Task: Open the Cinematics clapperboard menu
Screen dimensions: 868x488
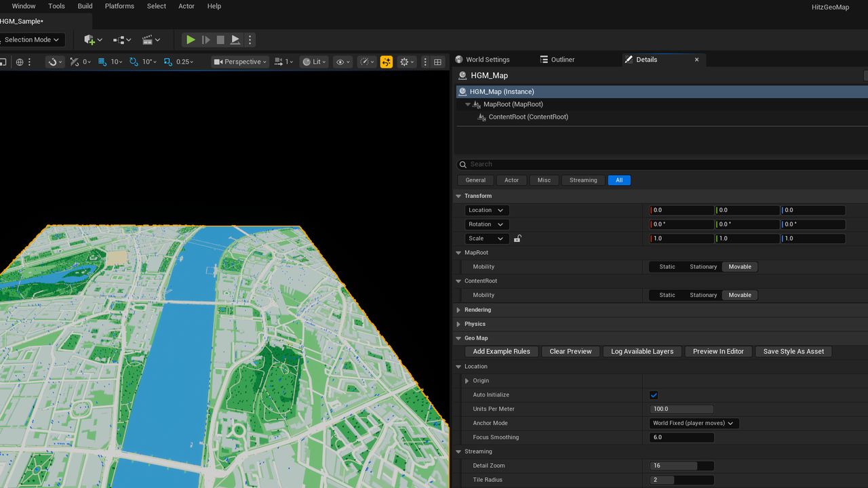Action: point(151,40)
